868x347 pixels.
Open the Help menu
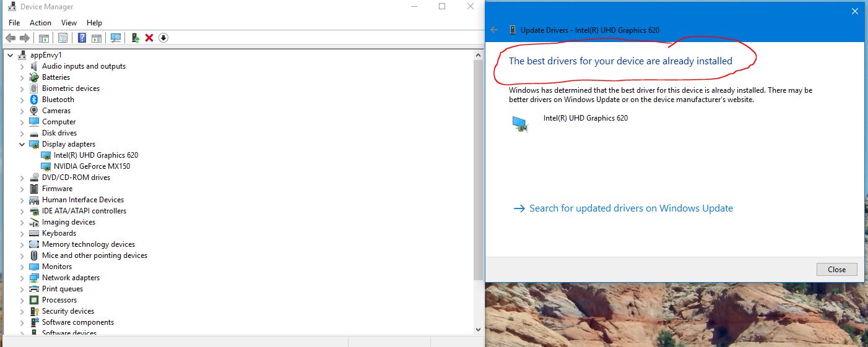click(94, 23)
